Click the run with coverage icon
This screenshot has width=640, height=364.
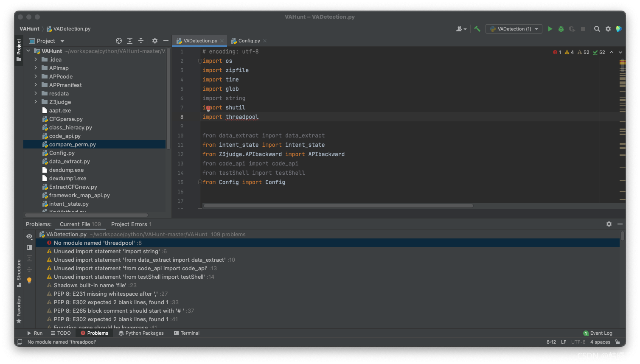[572, 29]
